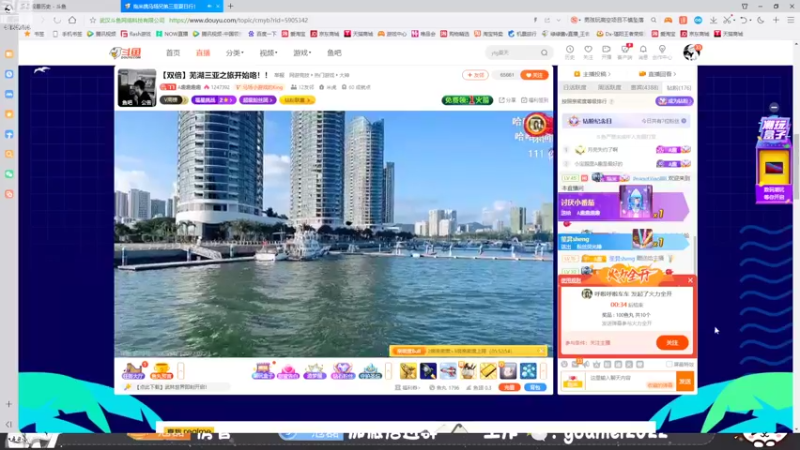The height and width of the screenshot is (450, 800).
Task: Open the 潮玩盒子 side promo banner
Action: coord(774,160)
